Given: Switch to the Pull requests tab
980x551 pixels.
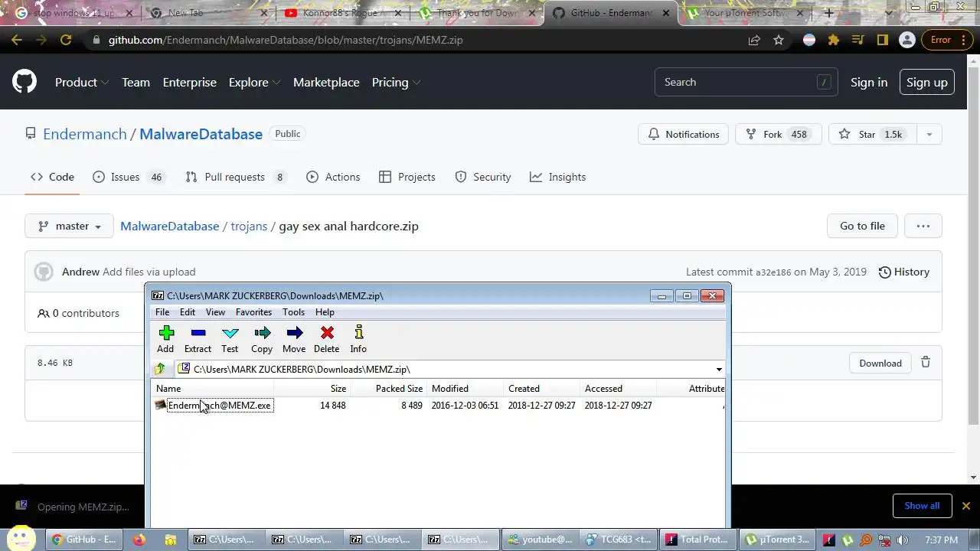Looking at the screenshot, I should pyautogui.click(x=236, y=177).
